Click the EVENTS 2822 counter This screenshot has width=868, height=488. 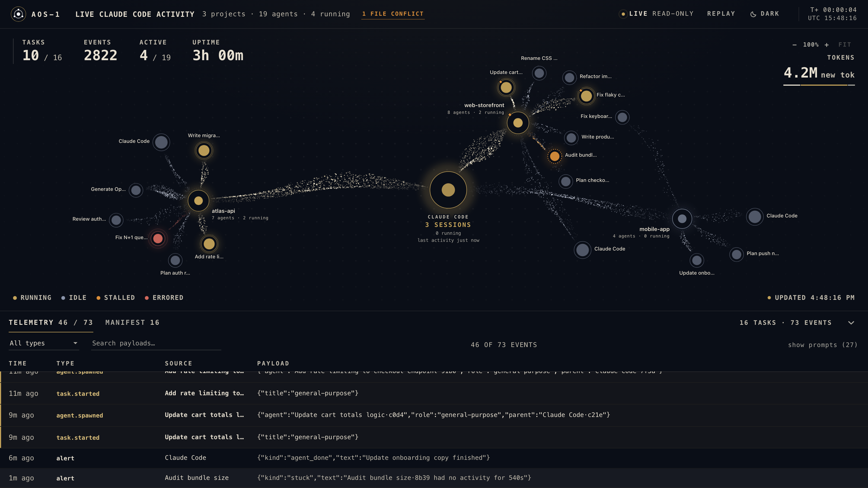click(100, 51)
